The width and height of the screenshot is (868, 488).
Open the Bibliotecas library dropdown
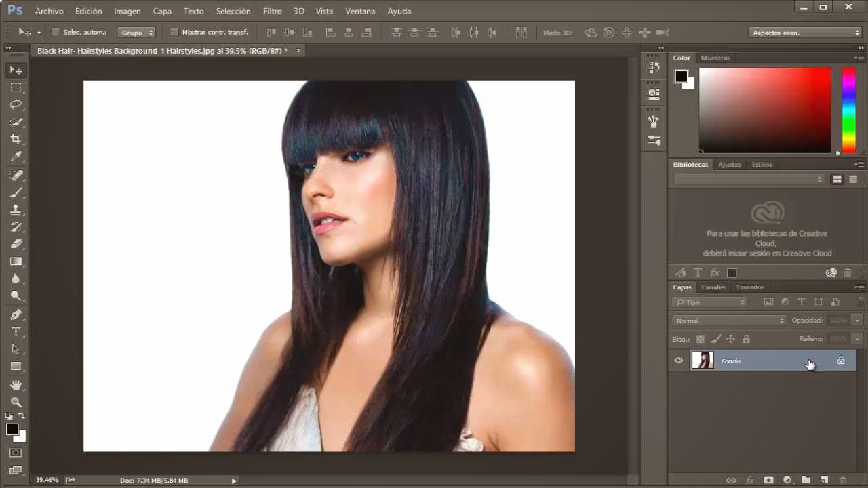(749, 179)
